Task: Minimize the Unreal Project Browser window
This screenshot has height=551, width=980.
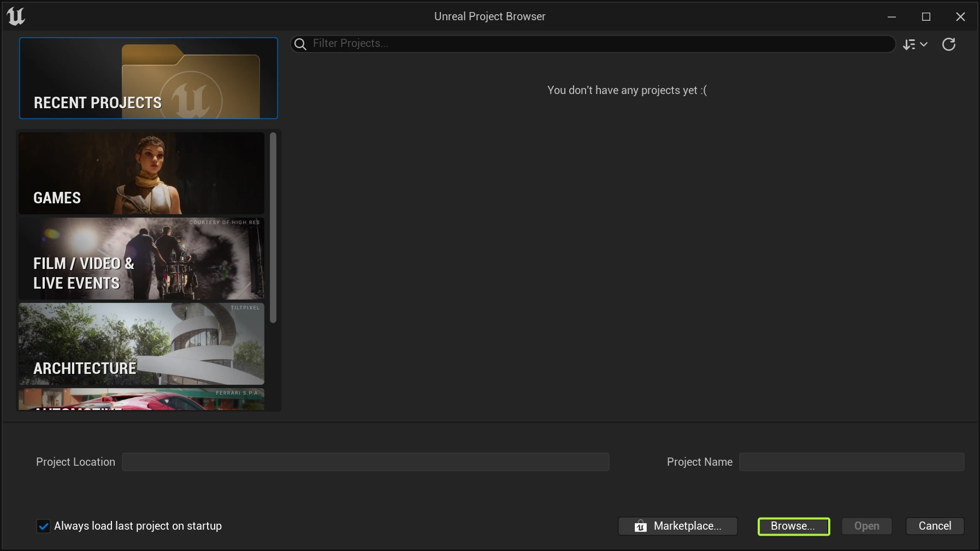Action: [892, 17]
